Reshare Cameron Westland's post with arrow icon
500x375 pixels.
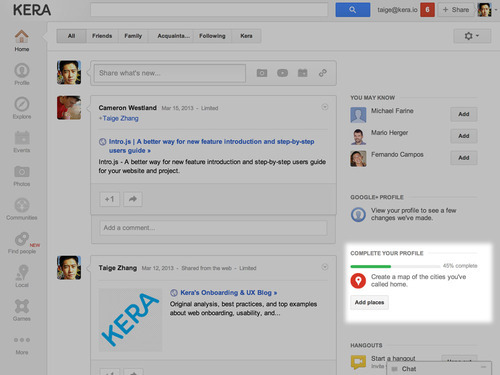click(133, 199)
